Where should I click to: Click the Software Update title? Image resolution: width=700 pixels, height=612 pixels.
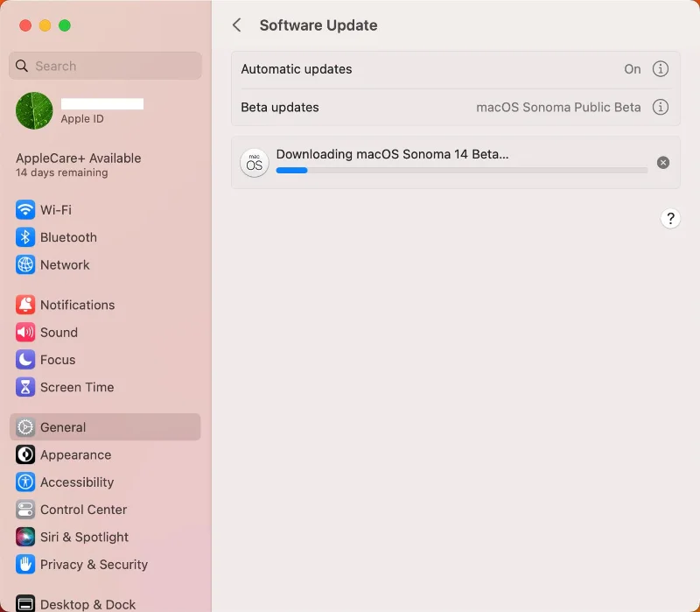coord(318,25)
